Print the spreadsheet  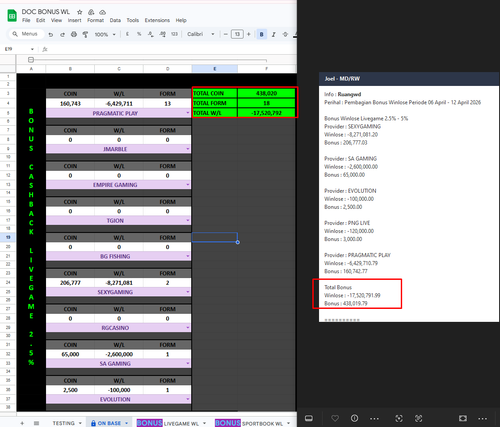(74, 34)
